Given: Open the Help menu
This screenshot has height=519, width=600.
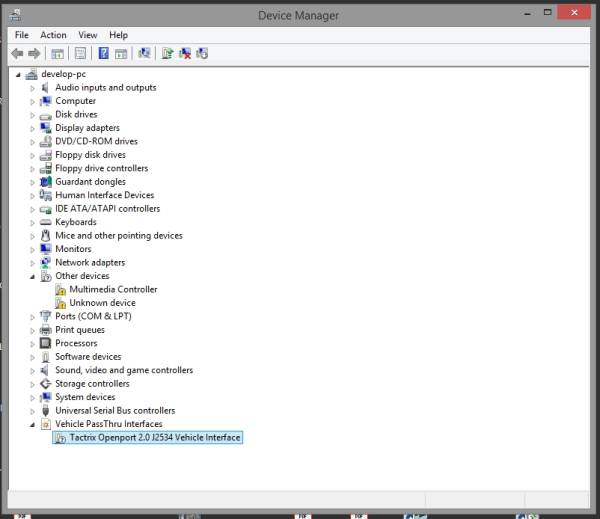Looking at the screenshot, I should click(118, 35).
